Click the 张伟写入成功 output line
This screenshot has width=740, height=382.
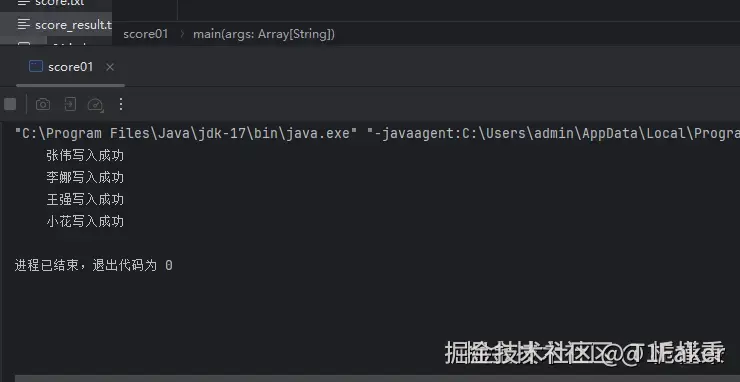(85, 156)
